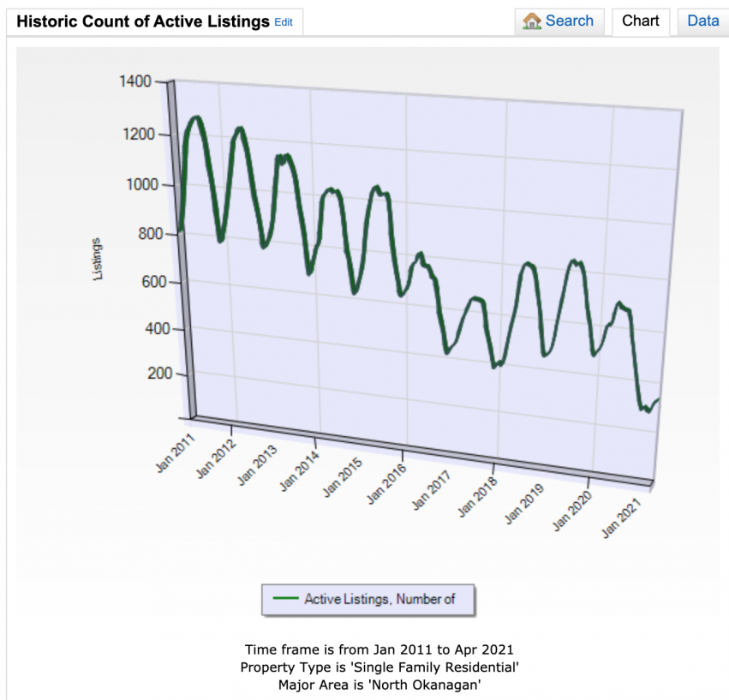Click the 1400 y-axis label
Image resolution: width=729 pixels, height=700 pixels.
(134, 82)
